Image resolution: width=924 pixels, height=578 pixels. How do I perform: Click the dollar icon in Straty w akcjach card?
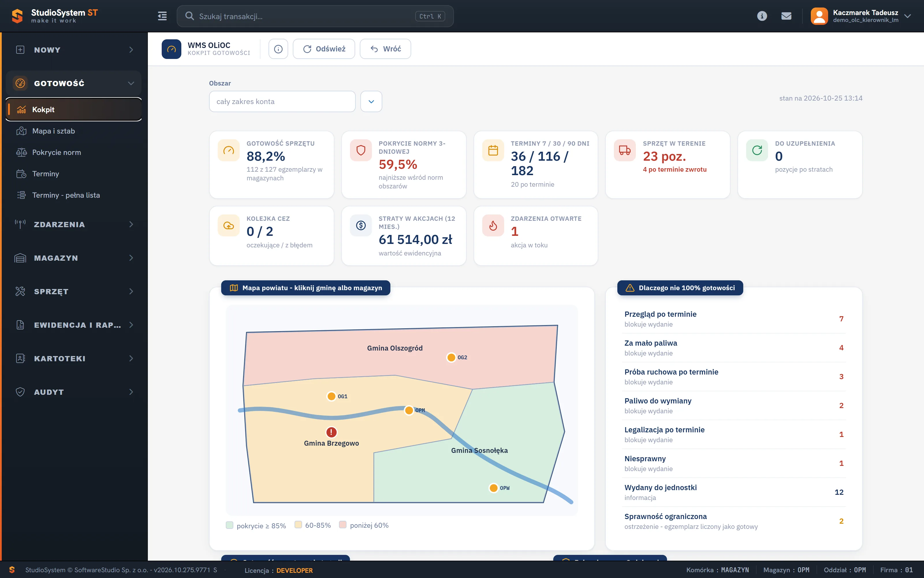[x=361, y=225]
